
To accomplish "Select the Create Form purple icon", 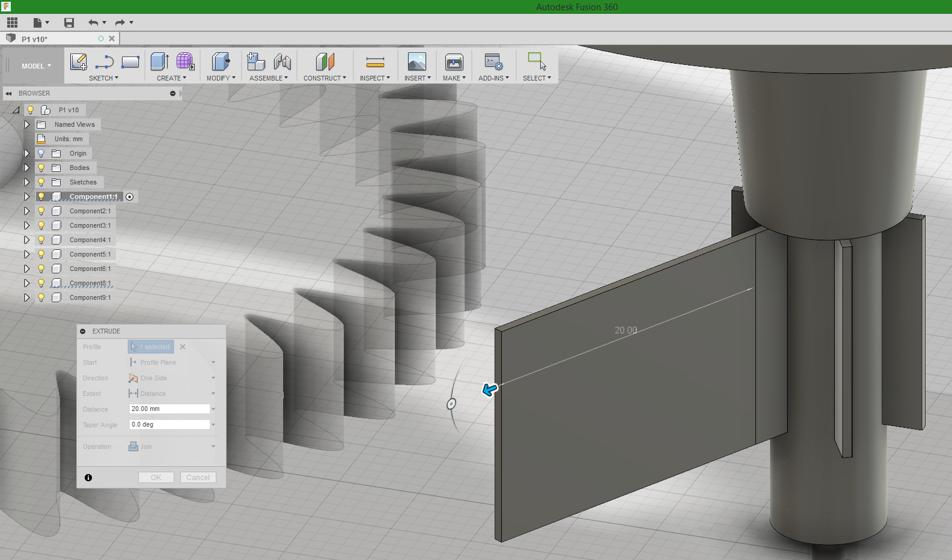I will [x=185, y=62].
